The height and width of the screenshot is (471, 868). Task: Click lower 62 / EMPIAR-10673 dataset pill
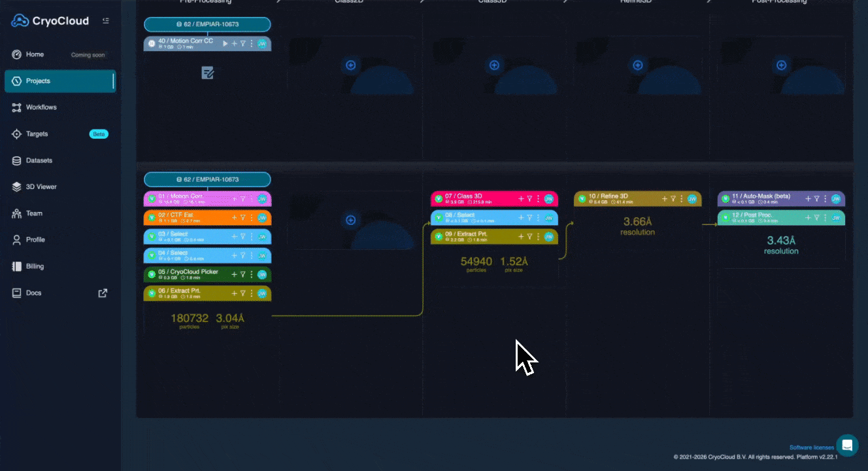(x=207, y=179)
